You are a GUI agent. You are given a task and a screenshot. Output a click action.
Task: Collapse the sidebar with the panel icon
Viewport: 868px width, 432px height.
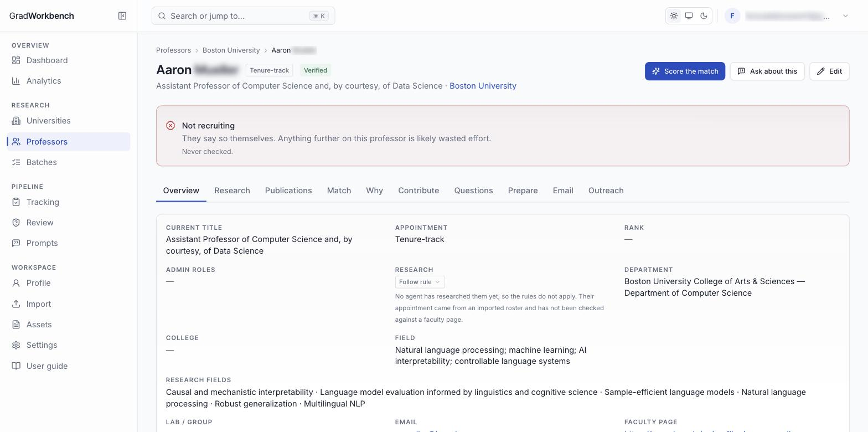click(x=122, y=16)
